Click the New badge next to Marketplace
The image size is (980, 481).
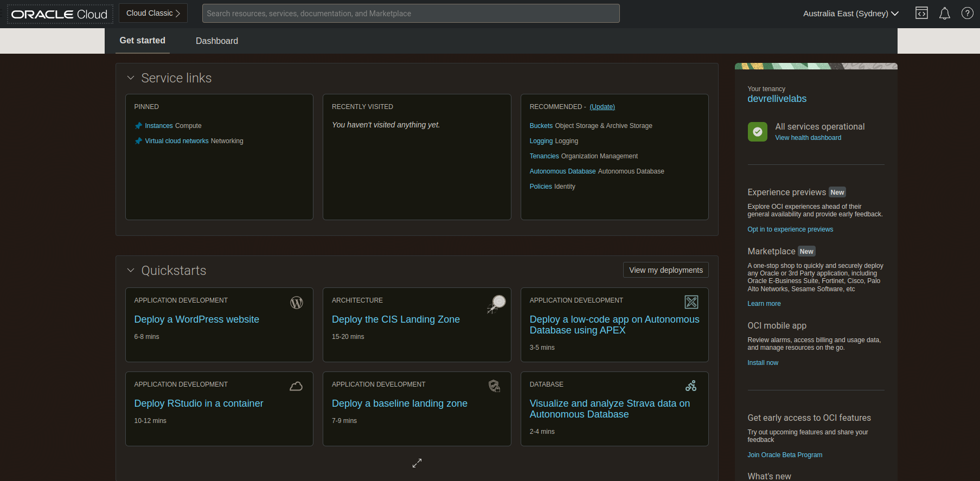[x=806, y=252]
